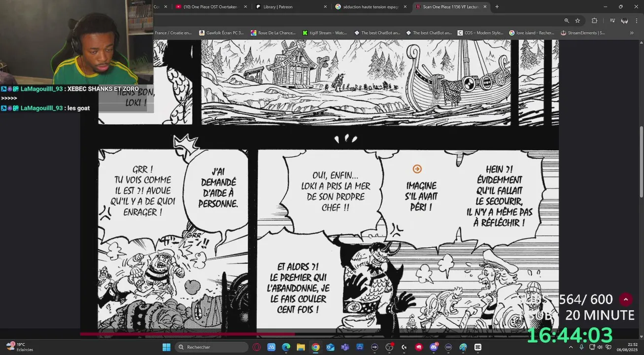Launch Microsoft Edge from taskbar
644x355 pixels.
(286, 347)
